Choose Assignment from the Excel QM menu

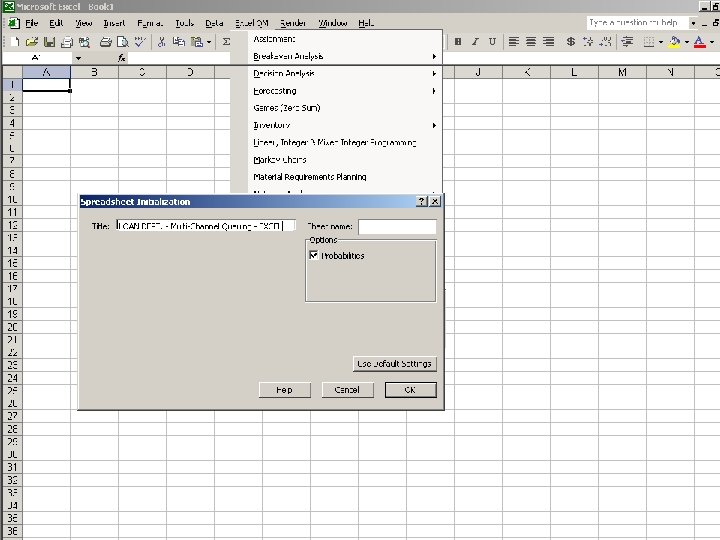coord(274,39)
